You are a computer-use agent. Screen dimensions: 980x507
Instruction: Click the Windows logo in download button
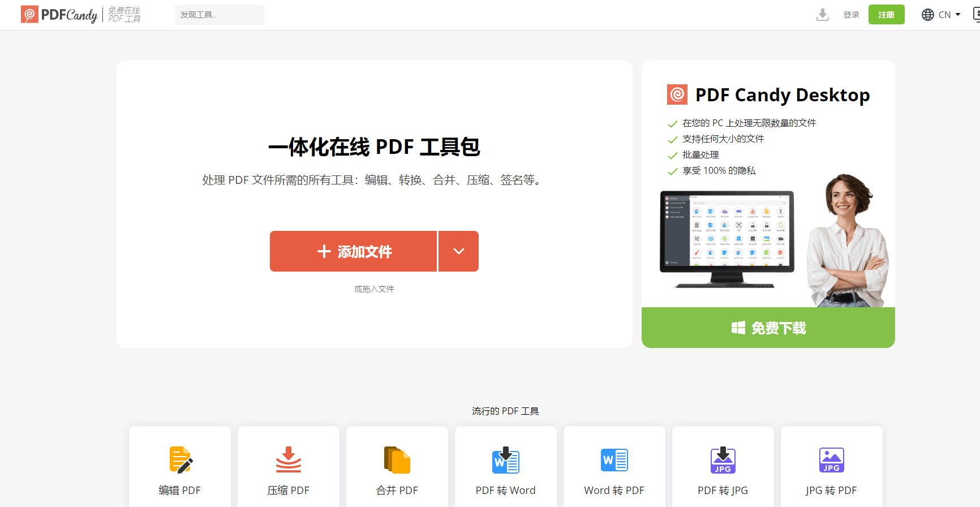738,328
